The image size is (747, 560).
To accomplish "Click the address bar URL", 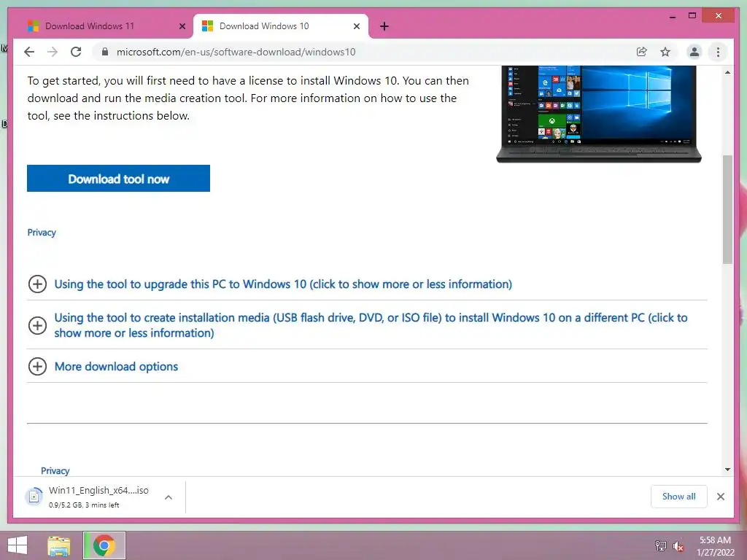I will point(236,52).
